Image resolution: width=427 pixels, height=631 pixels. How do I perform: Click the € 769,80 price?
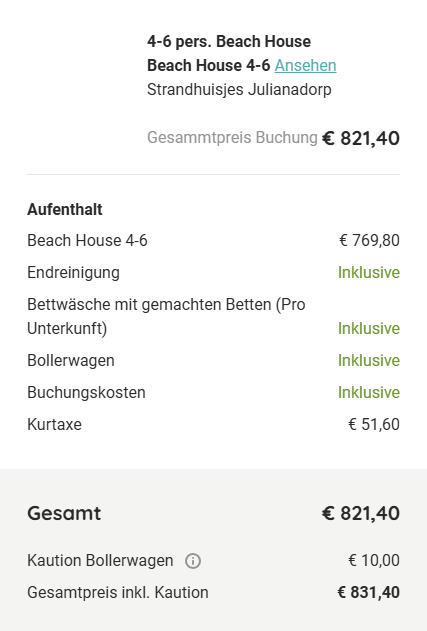(x=369, y=241)
